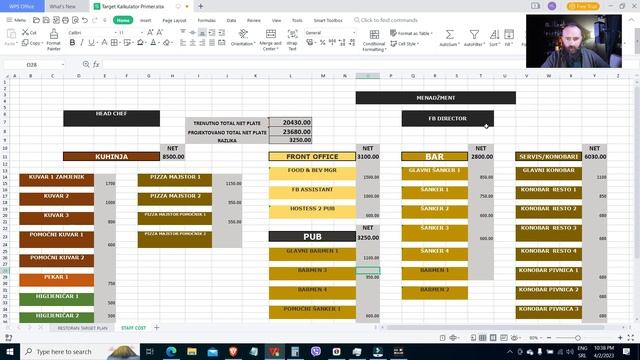This screenshot has height=360, width=640.
Task: Click the align left icon
Action: (183, 42)
